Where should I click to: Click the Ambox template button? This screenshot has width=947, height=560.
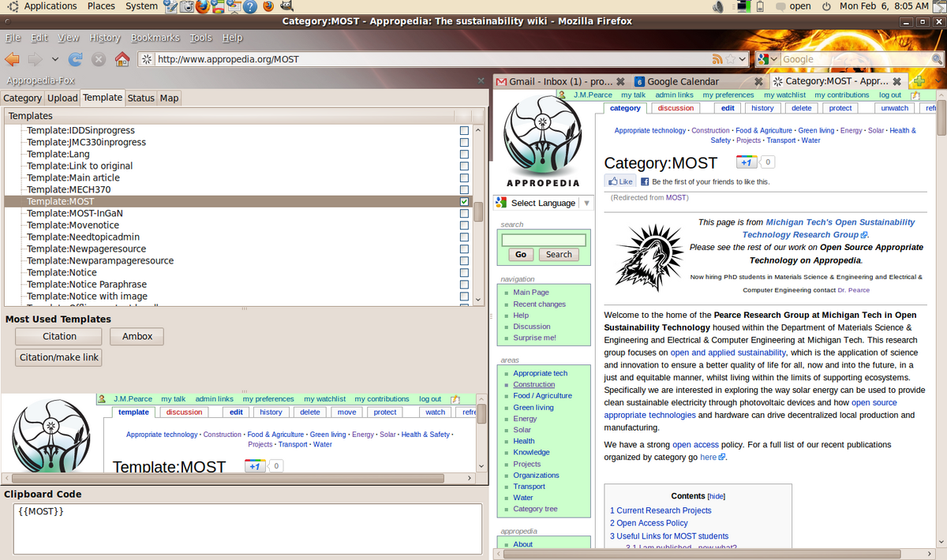[x=137, y=336]
